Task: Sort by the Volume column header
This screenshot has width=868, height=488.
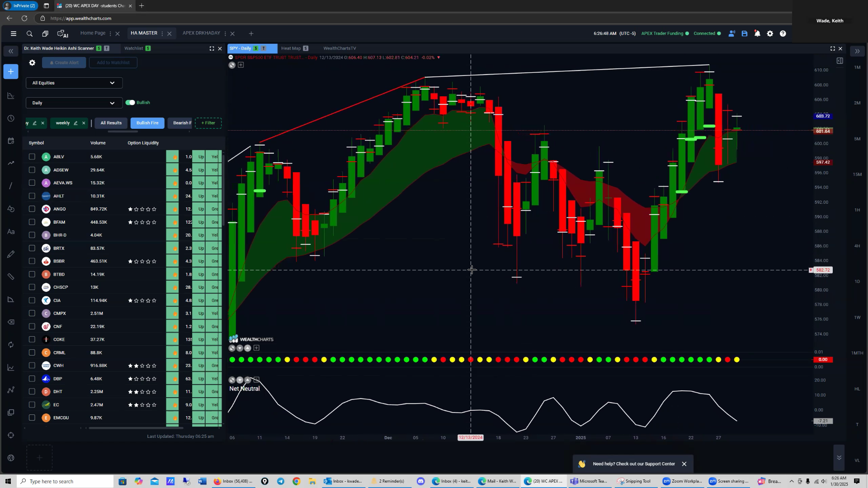Action: 98,143
